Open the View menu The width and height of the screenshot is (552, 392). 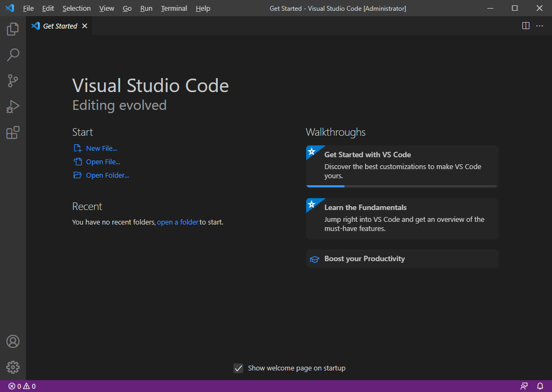pyautogui.click(x=107, y=8)
